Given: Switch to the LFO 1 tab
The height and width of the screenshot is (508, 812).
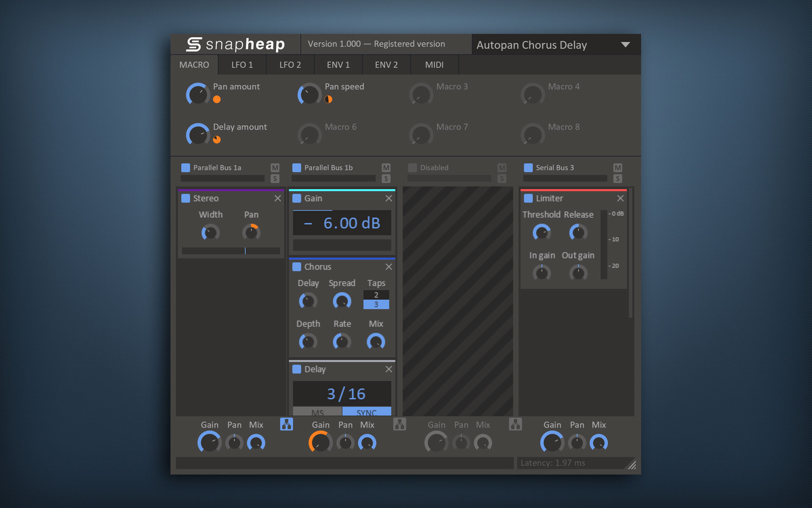Looking at the screenshot, I should [x=242, y=65].
